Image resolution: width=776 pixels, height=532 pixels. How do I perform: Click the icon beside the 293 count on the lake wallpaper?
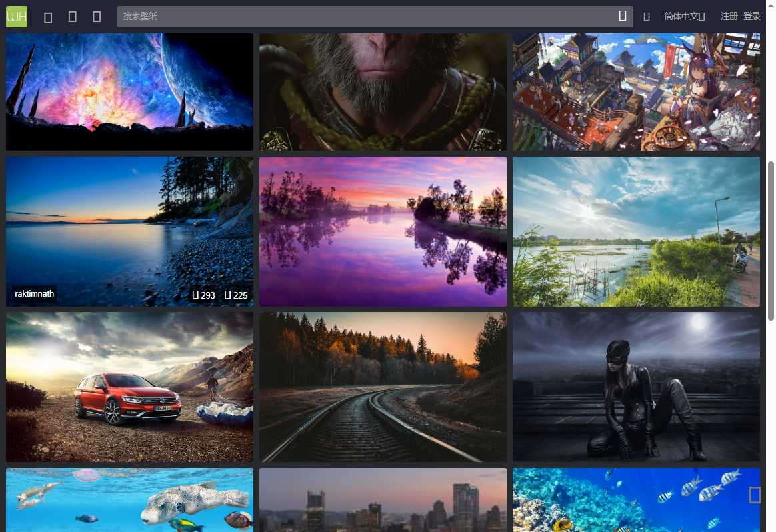(195, 295)
